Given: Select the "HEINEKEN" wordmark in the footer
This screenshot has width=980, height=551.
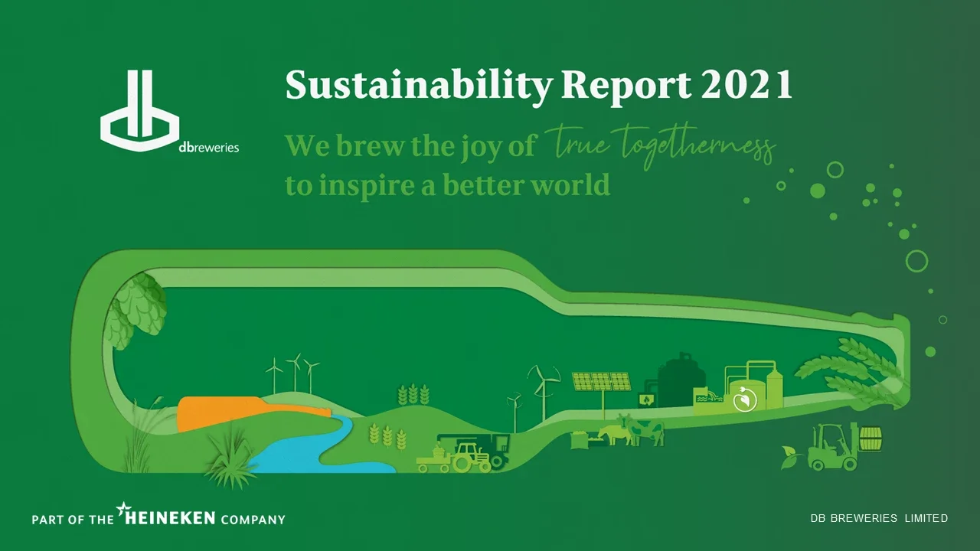Looking at the screenshot, I should 171,518.
